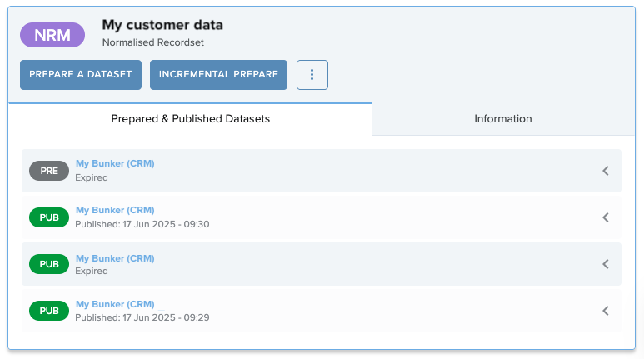644x359 pixels.
Task: Expand the chevron for the 09:30 published dataset
Action: point(606,217)
